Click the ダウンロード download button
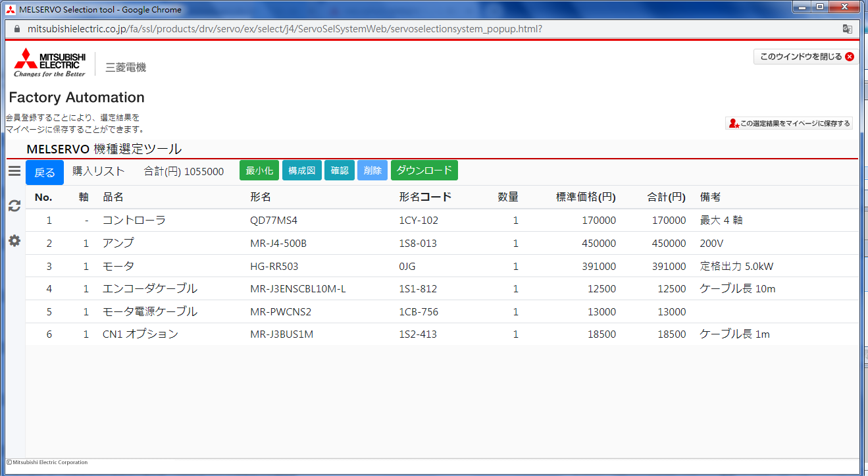The width and height of the screenshot is (868, 476). (x=424, y=171)
